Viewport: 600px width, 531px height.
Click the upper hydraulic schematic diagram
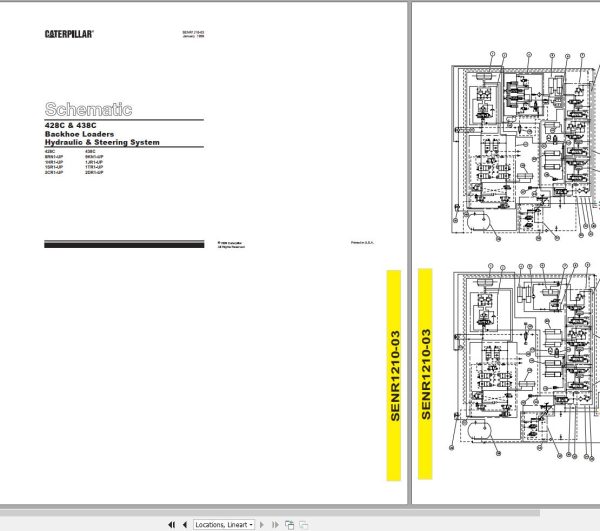point(525,147)
